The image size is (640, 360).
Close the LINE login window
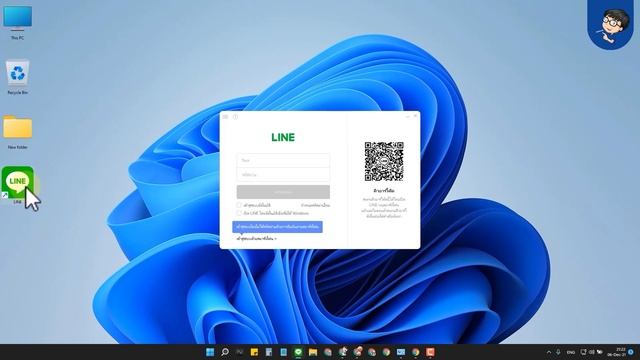pyautogui.click(x=416, y=116)
